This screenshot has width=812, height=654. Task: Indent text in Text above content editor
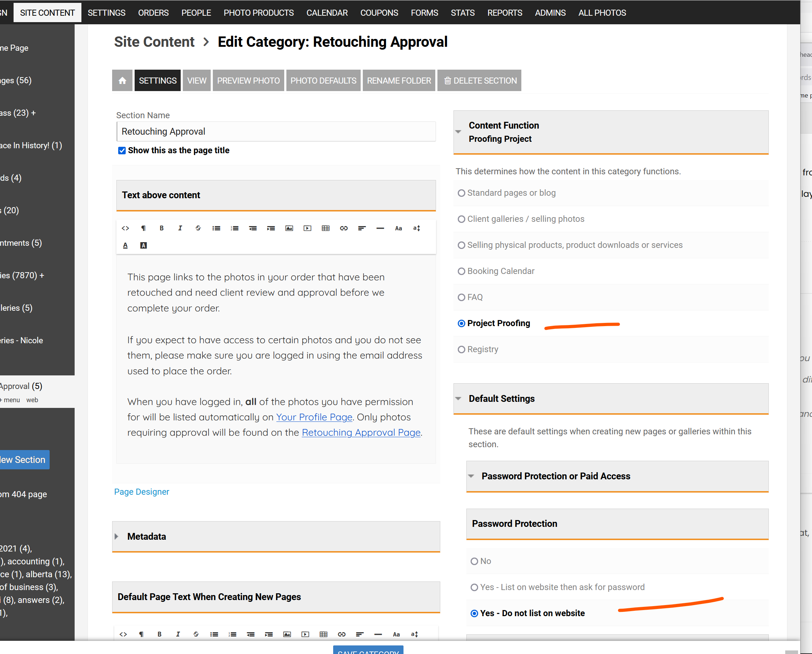(271, 228)
